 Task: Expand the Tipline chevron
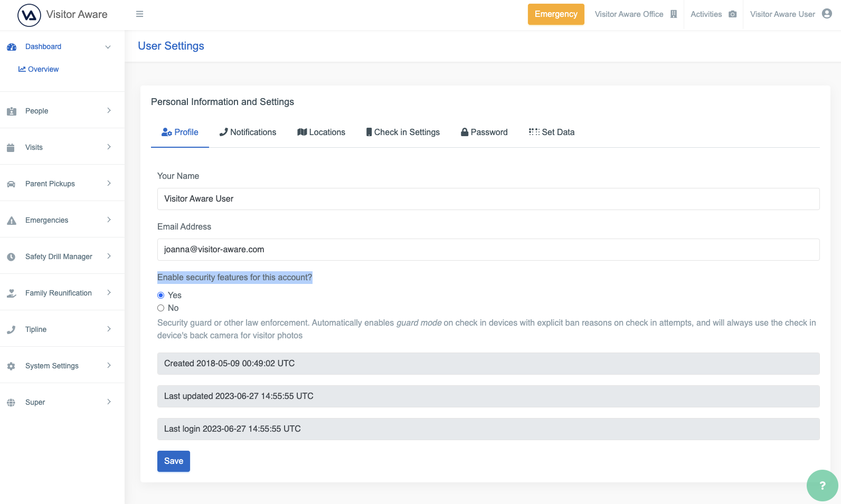(x=109, y=329)
